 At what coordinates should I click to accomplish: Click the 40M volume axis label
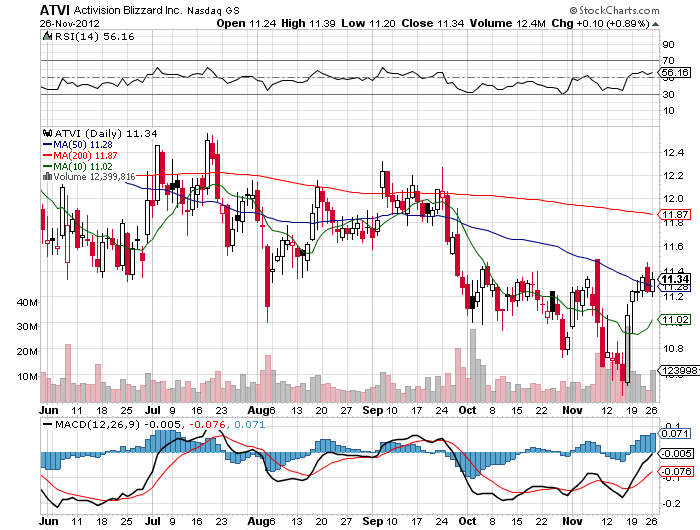pos(27,302)
